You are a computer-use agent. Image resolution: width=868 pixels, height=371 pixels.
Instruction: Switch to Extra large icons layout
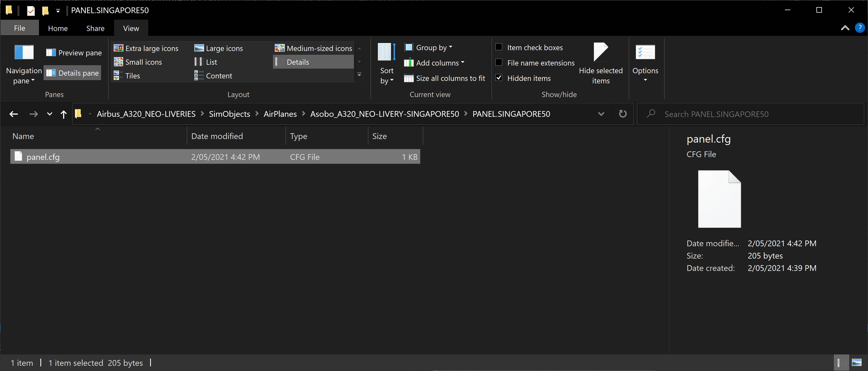146,48
